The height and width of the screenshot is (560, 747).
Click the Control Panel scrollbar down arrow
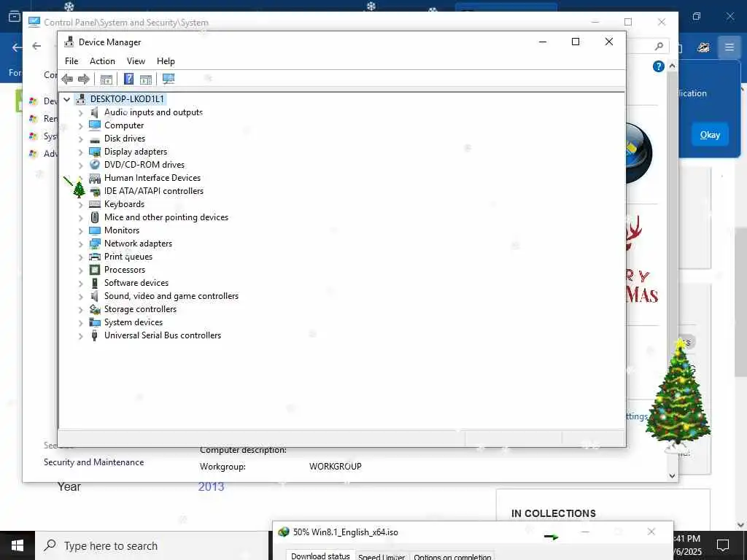pos(672,475)
